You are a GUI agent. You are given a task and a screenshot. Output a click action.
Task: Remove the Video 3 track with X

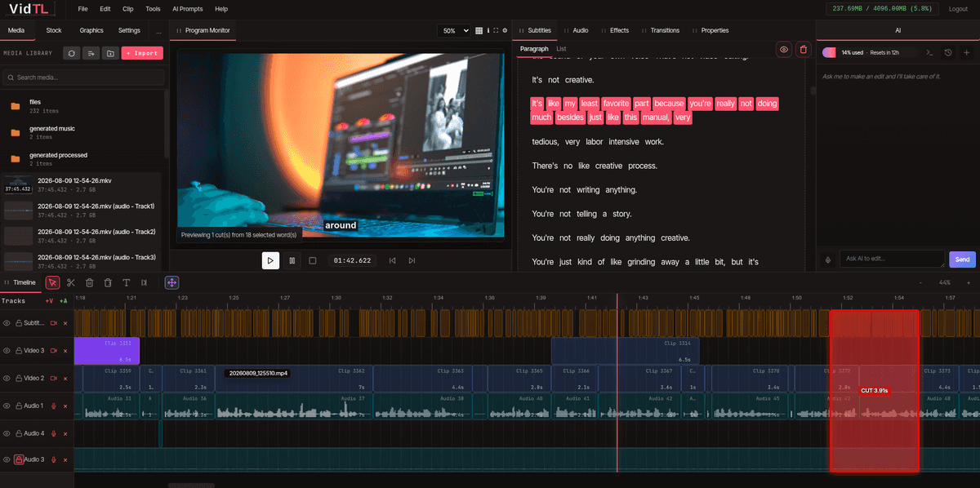tap(65, 350)
